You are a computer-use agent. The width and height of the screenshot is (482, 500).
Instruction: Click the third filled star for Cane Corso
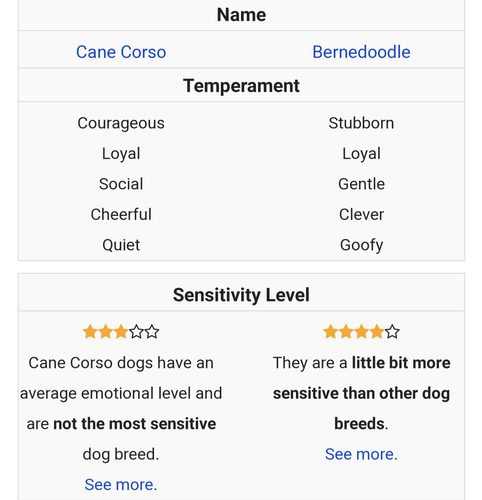[x=121, y=332]
